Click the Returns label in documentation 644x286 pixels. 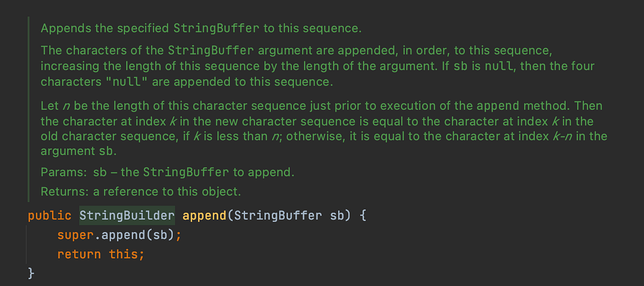tap(61, 191)
